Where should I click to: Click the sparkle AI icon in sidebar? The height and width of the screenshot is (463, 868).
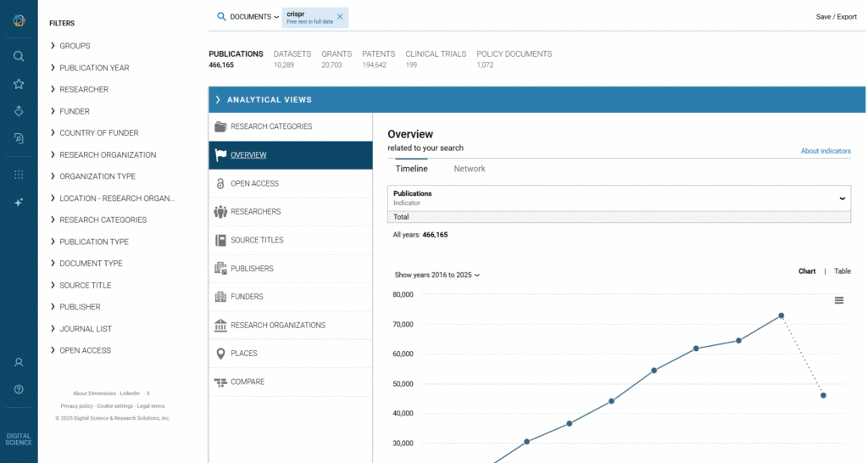pos(19,203)
